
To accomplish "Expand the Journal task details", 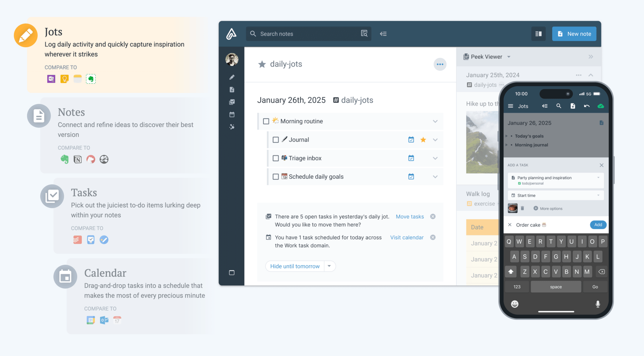I will (435, 140).
